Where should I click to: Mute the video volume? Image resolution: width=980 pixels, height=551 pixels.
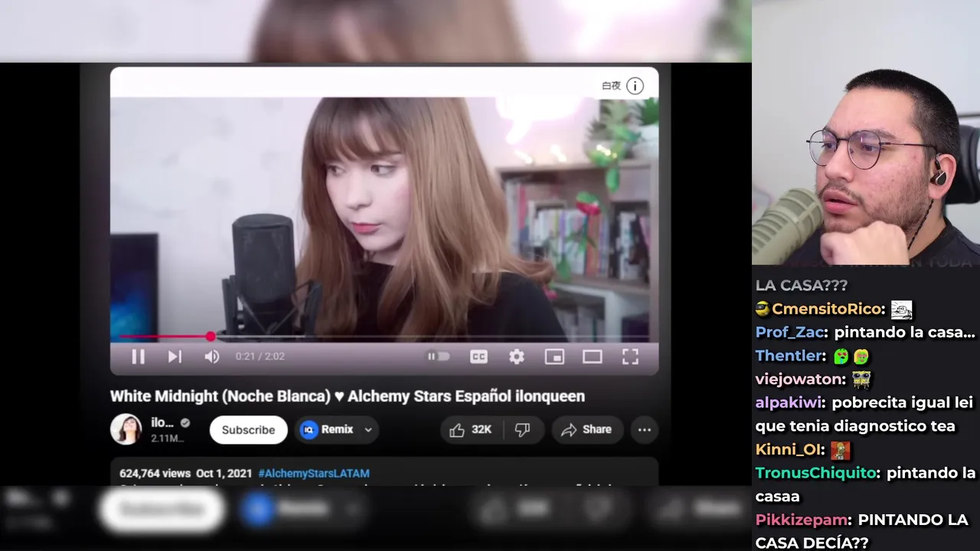211,357
